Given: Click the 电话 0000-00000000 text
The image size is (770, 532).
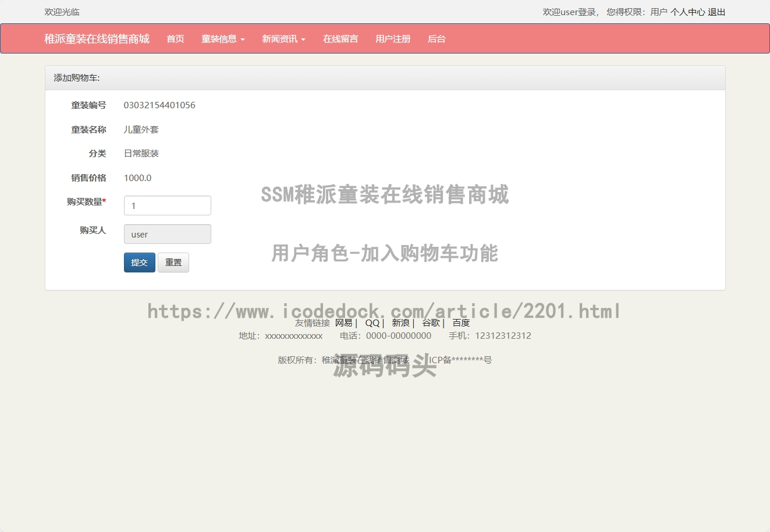Looking at the screenshot, I should [x=385, y=336].
